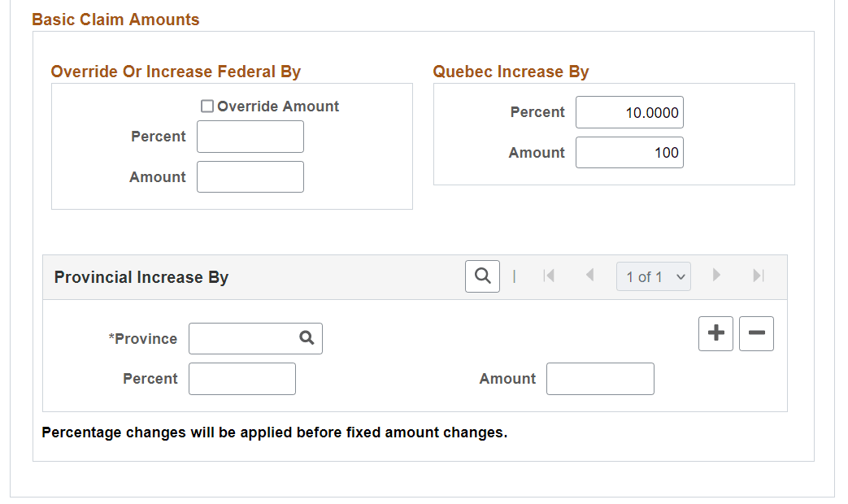Enable the Override Amount checkbox
This screenshot has height=504, width=848.
(x=207, y=106)
